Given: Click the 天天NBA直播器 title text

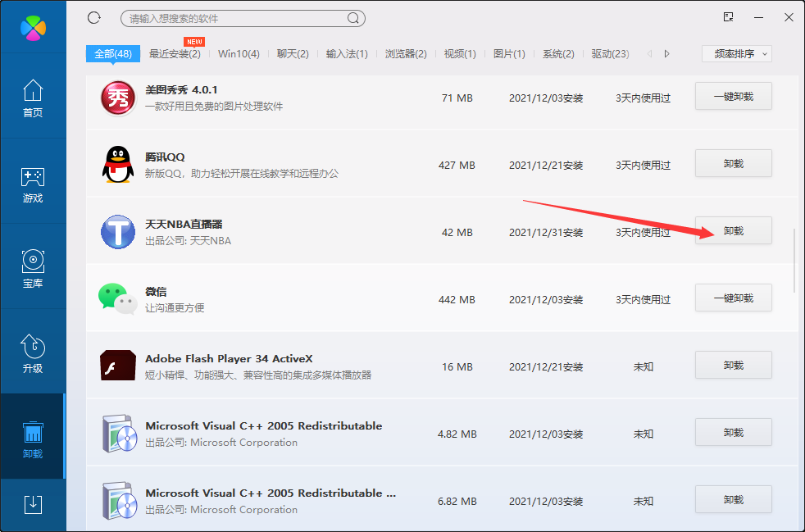Looking at the screenshot, I should [184, 225].
